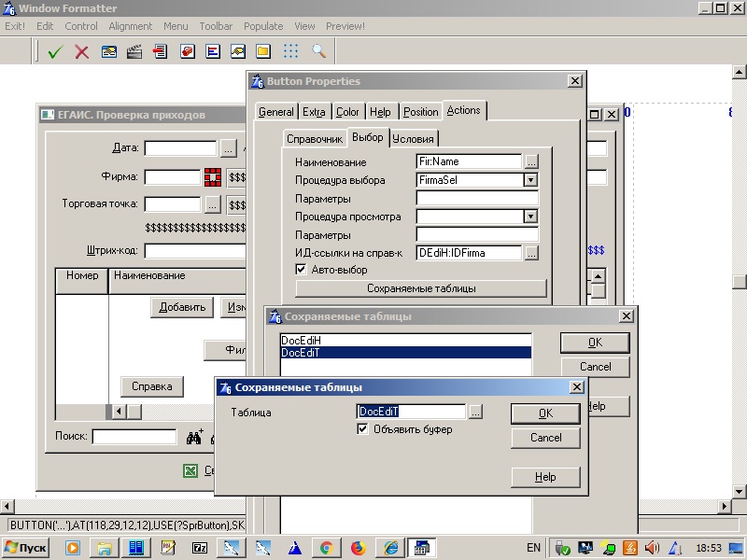
Task: Toggle the Авто-выбор checkbox
Action: (x=301, y=270)
